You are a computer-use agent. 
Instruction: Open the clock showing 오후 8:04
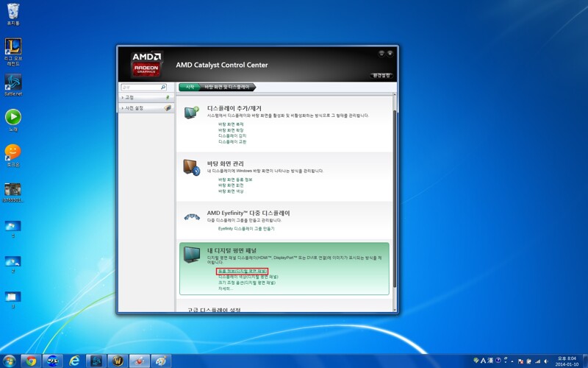(567, 361)
